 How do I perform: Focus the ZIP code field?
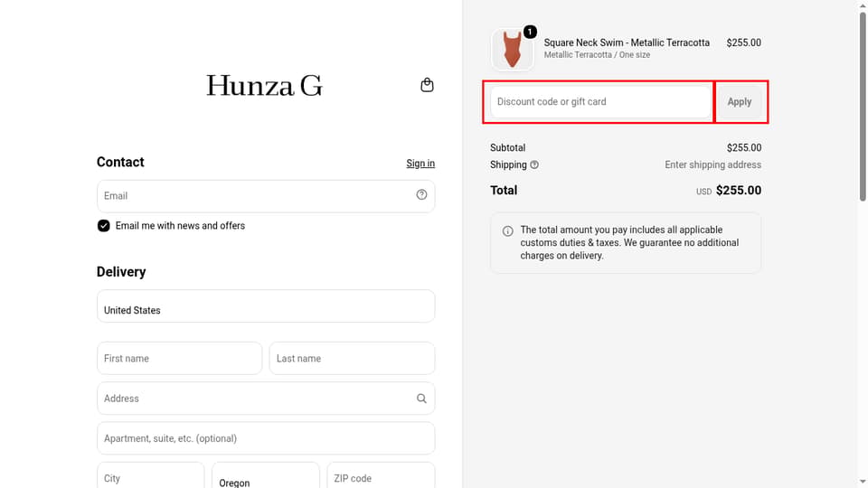[x=381, y=476]
